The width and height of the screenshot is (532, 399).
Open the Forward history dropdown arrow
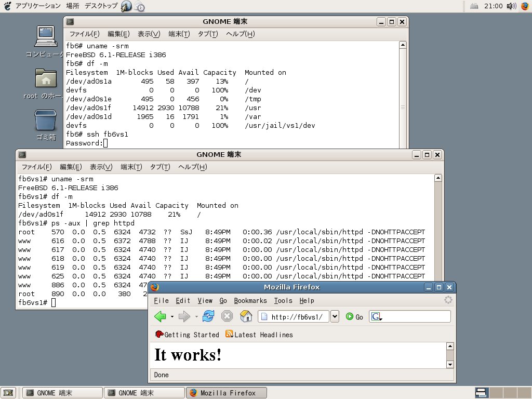196,316
